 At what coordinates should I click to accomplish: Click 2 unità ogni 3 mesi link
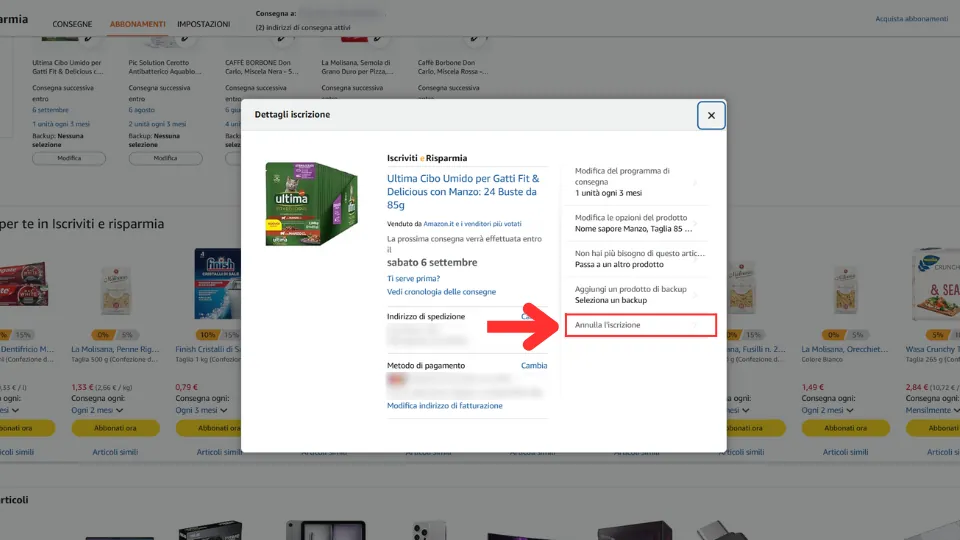pos(157,124)
